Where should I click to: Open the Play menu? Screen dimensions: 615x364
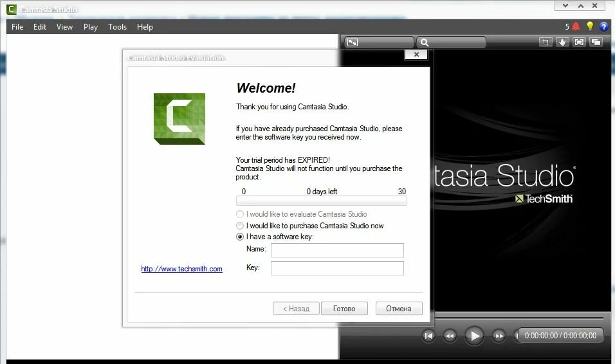coord(91,26)
